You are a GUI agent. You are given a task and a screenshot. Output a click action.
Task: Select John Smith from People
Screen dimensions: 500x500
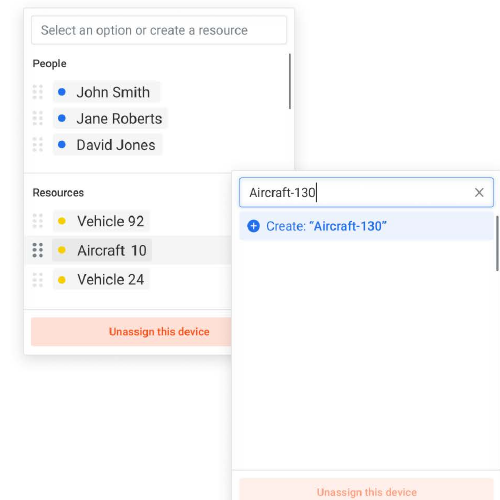[x=106, y=92]
